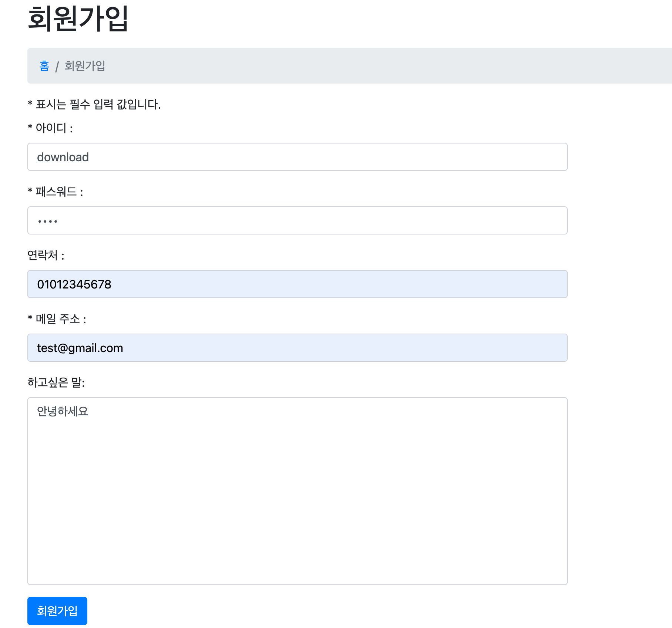The width and height of the screenshot is (672, 628).
Task: Open the 홈 breadcrumb link
Action: pyautogui.click(x=44, y=67)
